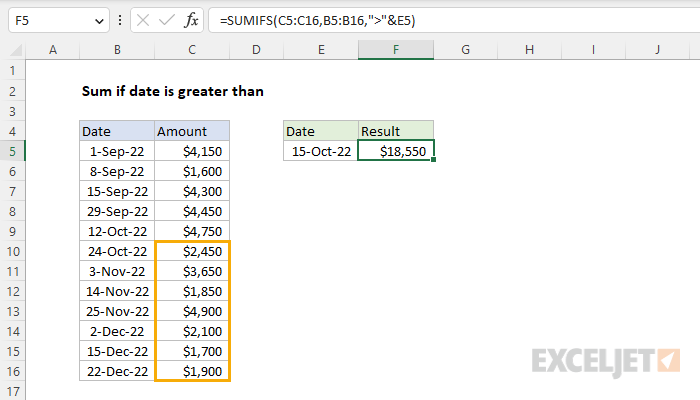The width and height of the screenshot is (700, 400).
Task: Select row 5 header
Action: [12, 151]
